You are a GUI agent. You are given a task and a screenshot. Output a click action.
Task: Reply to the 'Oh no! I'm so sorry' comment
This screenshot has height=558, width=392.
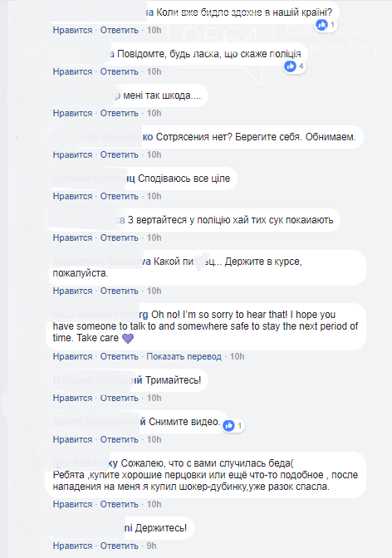click(120, 356)
